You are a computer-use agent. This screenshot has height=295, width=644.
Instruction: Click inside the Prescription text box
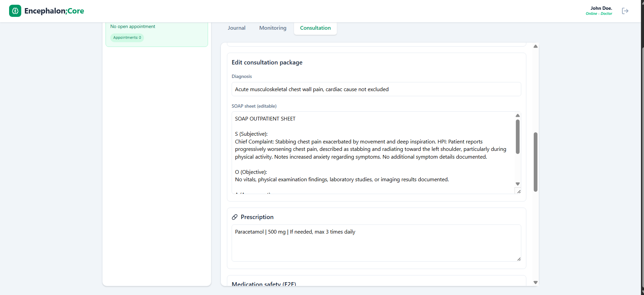(376, 245)
